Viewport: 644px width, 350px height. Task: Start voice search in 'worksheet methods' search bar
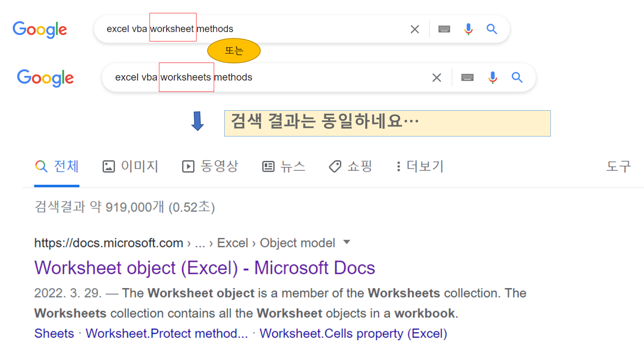[x=468, y=29]
